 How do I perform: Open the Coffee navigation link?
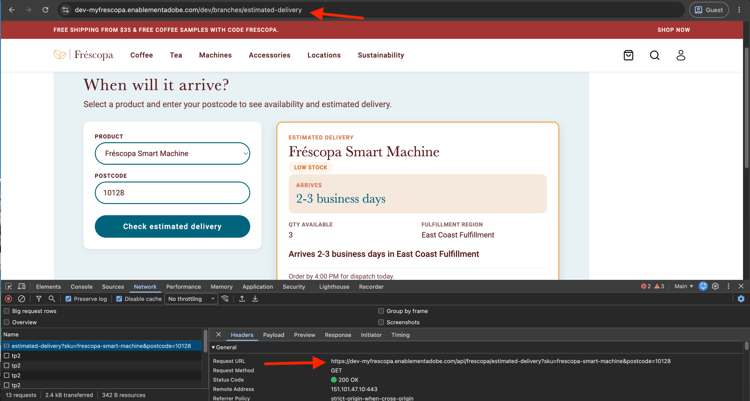(142, 55)
